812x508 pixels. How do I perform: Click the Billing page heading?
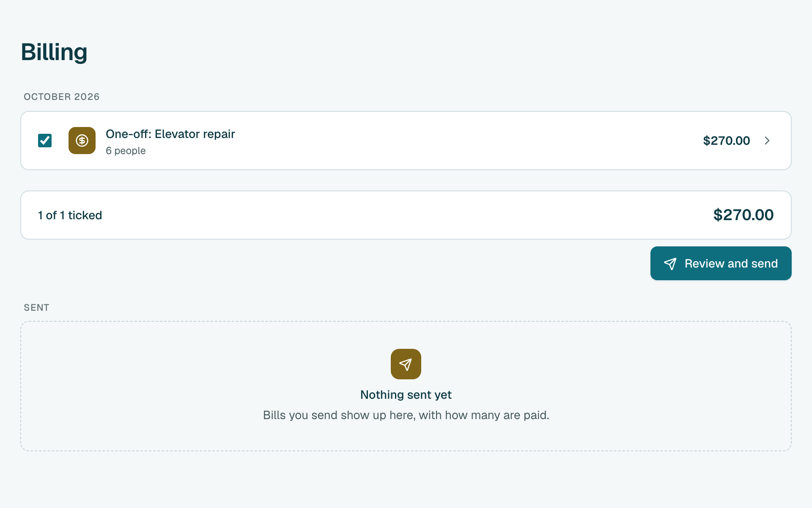point(54,52)
